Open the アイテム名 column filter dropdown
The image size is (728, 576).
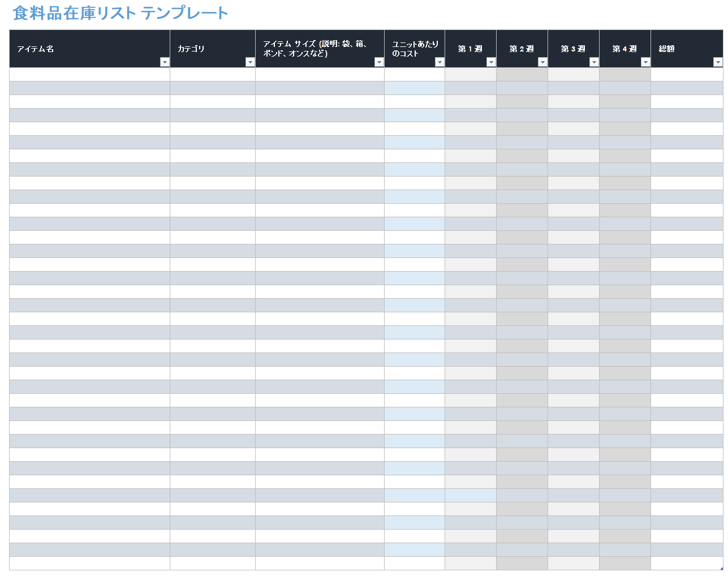coord(165,62)
